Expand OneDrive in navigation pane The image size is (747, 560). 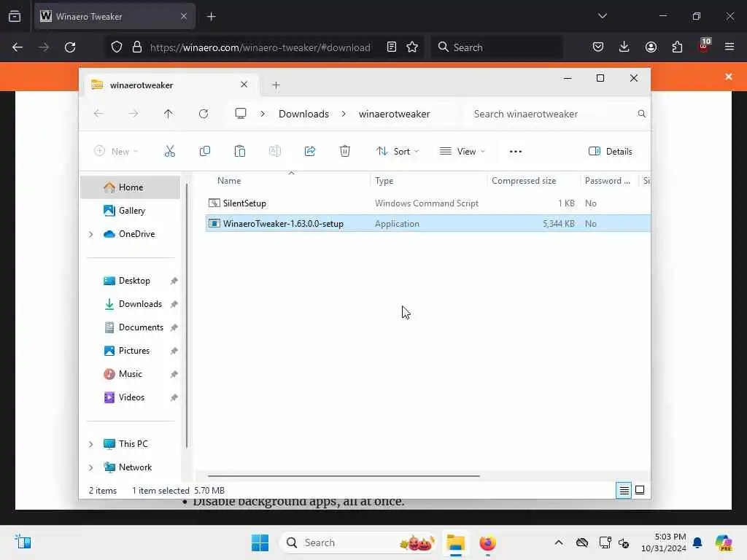91,234
